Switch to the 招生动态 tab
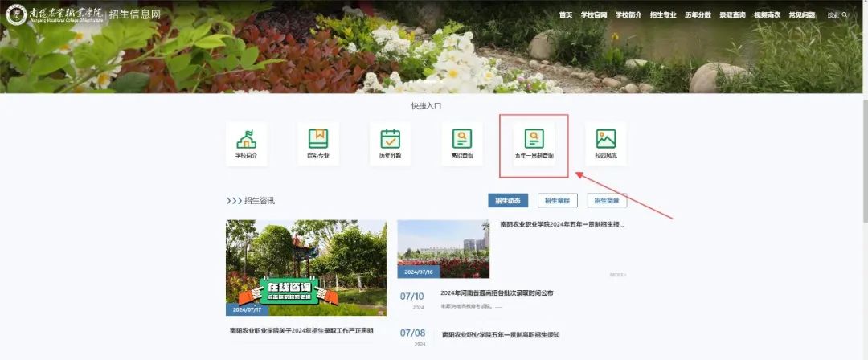This screenshot has width=868, height=360. 508,201
